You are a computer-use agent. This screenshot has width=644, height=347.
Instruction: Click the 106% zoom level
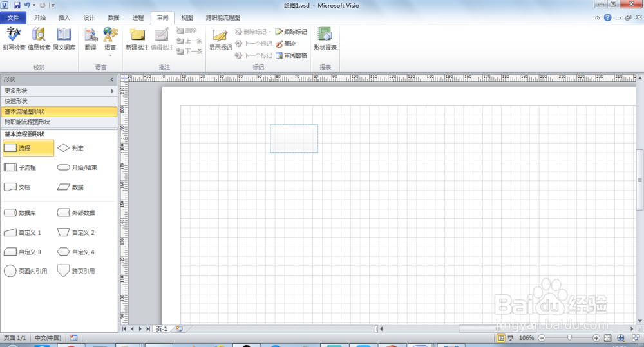point(526,338)
